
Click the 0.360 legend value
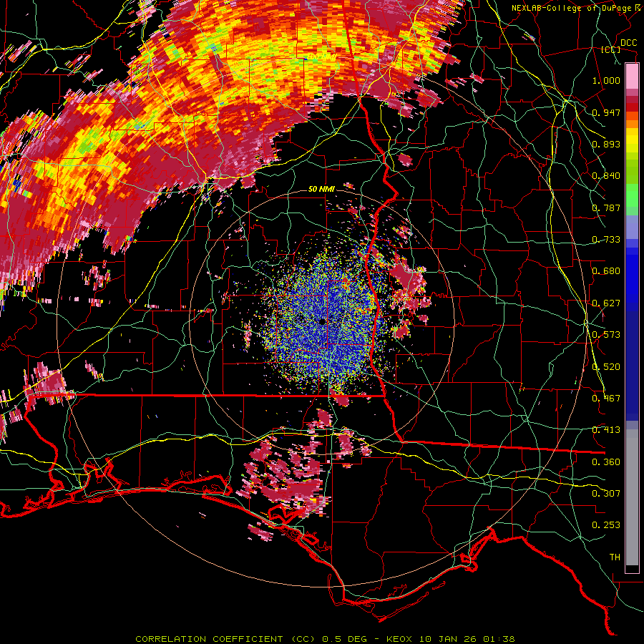pos(606,462)
